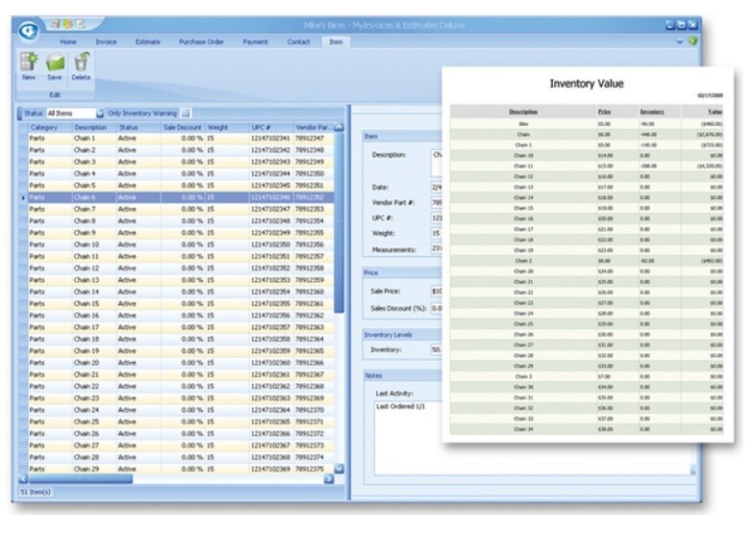Open the Contact tab
Viewport: 756px width, 539px height.
[x=298, y=42]
